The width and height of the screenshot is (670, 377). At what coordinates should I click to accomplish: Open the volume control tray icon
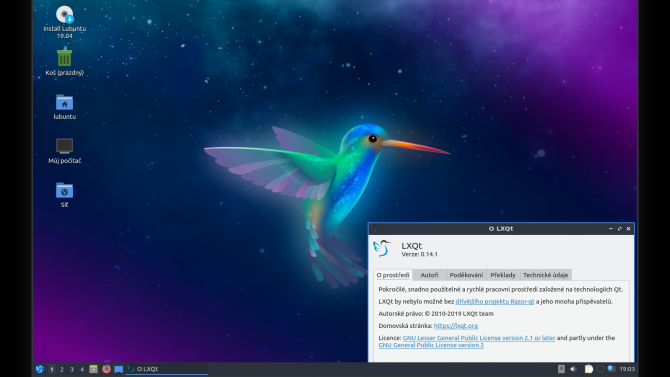click(573, 369)
